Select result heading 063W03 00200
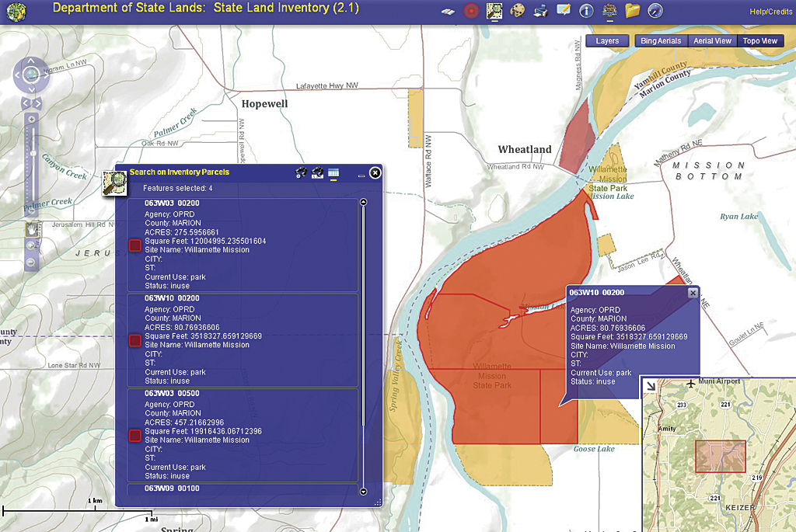796x532 pixels. 172,203
